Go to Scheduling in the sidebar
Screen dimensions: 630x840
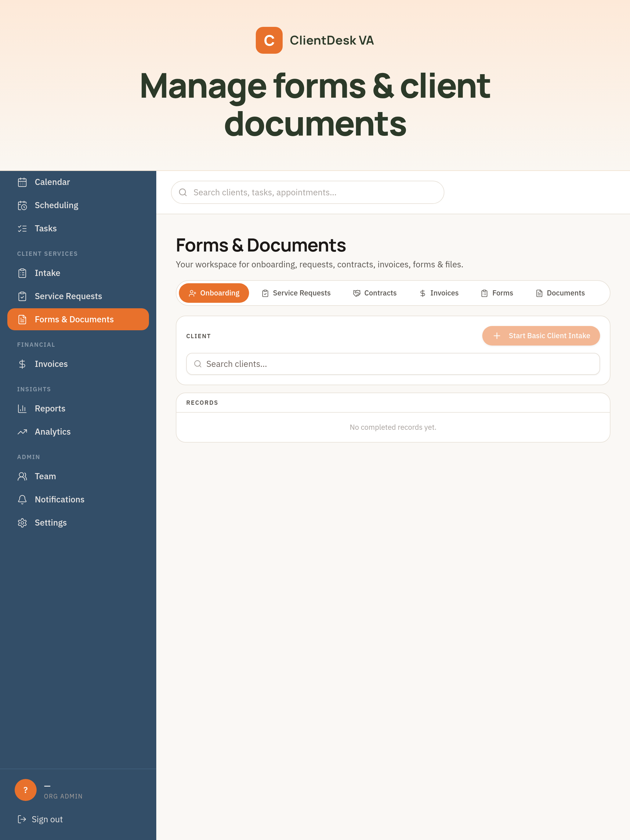click(78, 205)
